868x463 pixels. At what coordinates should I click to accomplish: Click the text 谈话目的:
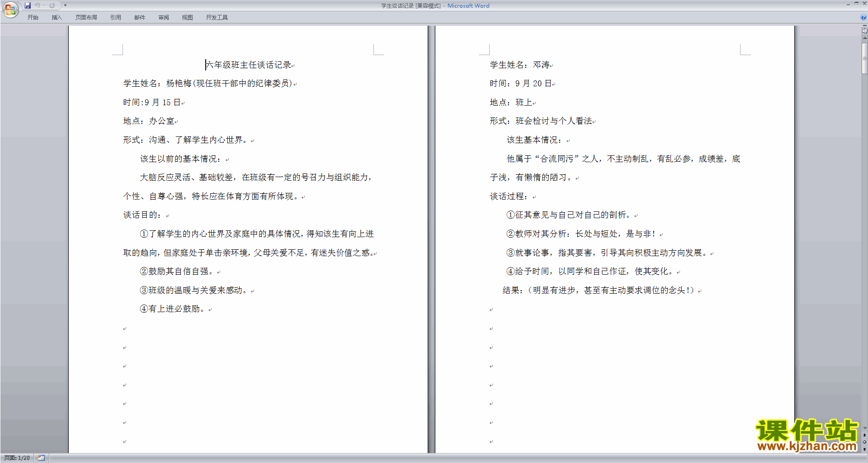[x=142, y=215]
